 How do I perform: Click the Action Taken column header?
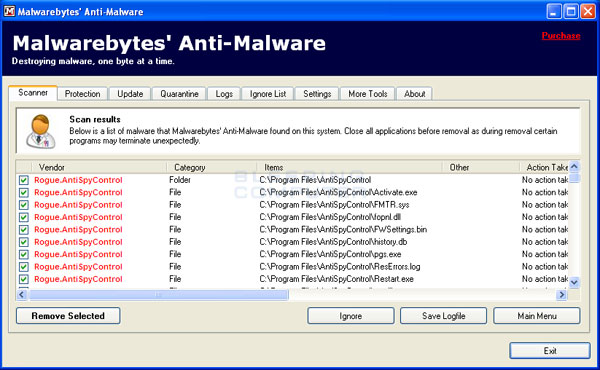click(x=544, y=167)
